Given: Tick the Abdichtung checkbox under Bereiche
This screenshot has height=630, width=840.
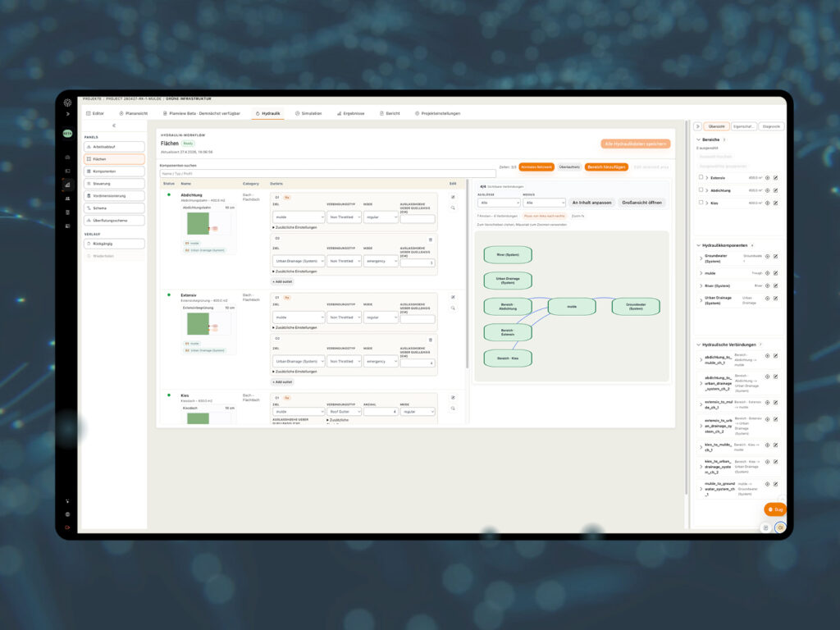Looking at the screenshot, I should point(701,190).
